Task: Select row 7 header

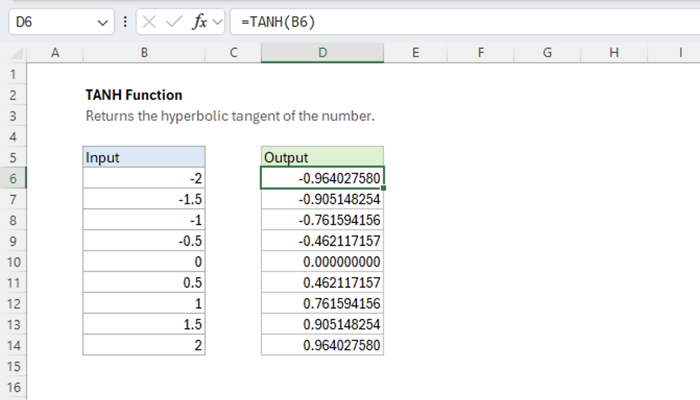Action: [13, 199]
